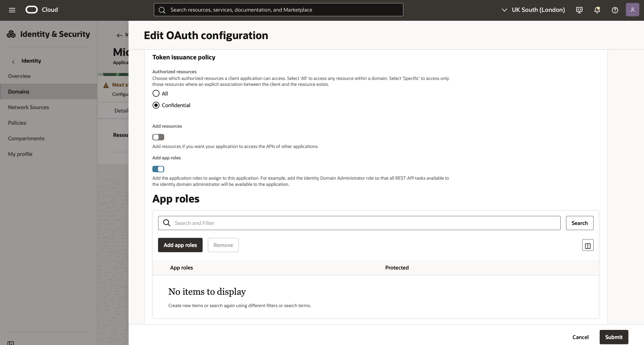This screenshot has height=345, width=644.
Task: Open the profile avatar menu
Action: pos(633,10)
